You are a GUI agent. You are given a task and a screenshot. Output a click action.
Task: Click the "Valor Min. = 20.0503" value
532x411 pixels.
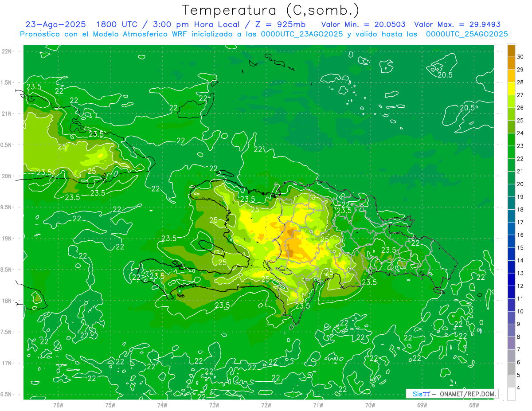click(364, 25)
